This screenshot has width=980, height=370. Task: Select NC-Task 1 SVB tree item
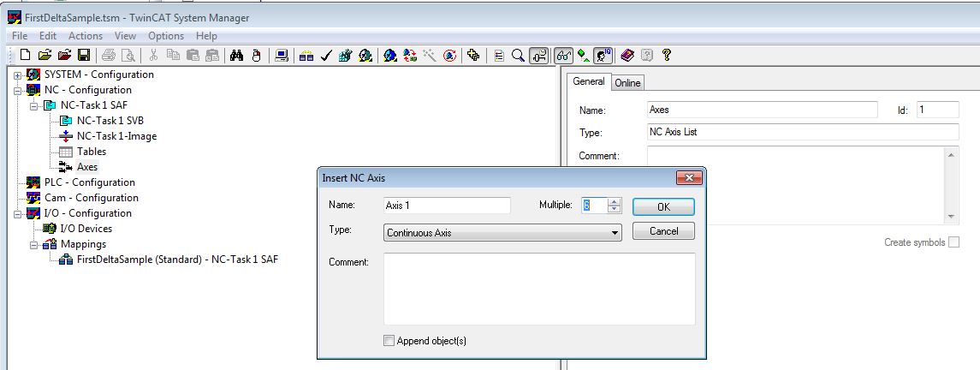[x=110, y=121]
